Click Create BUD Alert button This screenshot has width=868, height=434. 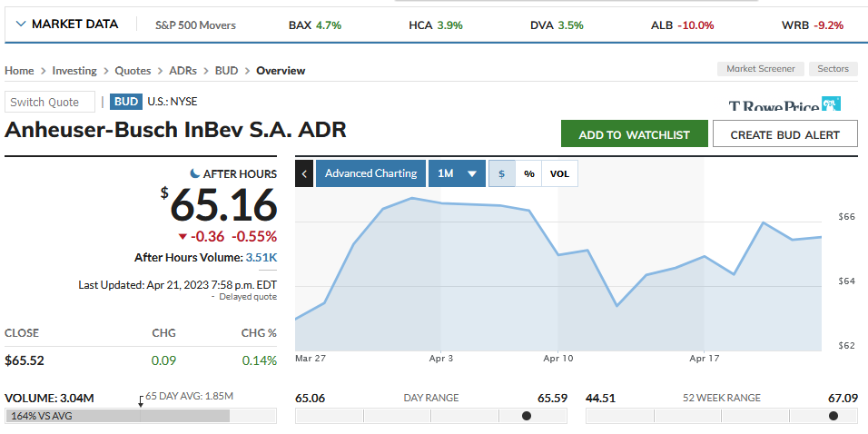coord(784,134)
